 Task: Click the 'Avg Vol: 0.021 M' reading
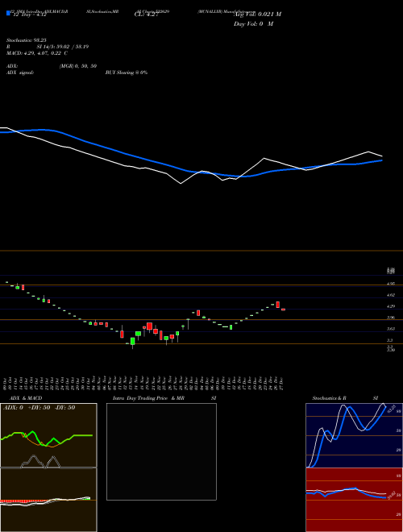[257, 15]
